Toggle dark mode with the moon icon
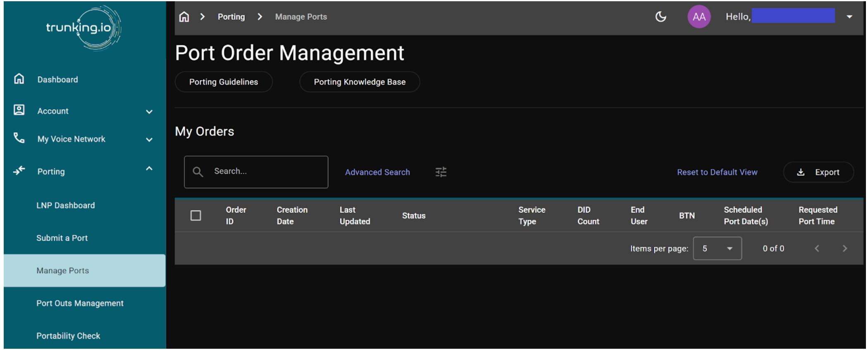Image resolution: width=868 pixels, height=350 pixels. [661, 17]
